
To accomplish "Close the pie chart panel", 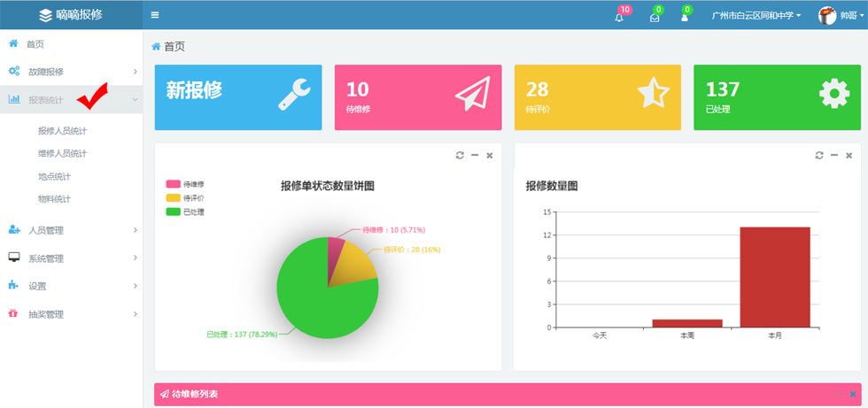I will pos(489,156).
